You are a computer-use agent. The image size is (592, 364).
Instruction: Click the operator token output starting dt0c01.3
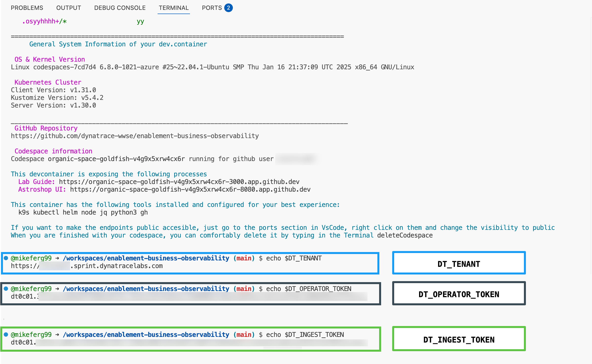189,296
